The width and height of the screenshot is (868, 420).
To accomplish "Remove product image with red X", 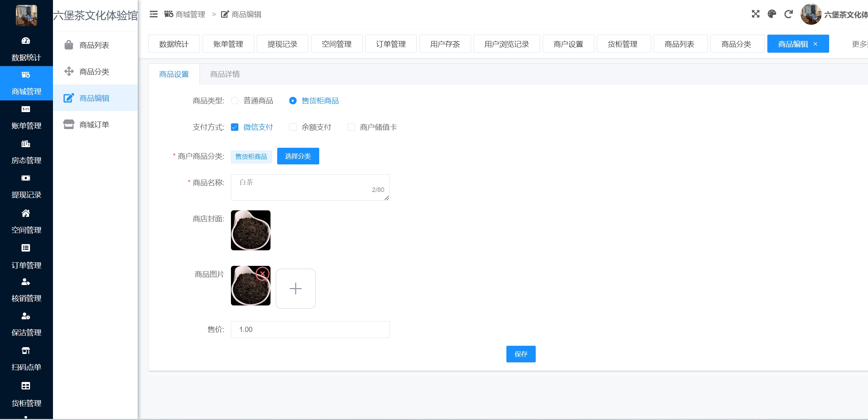I will (x=262, y=274).
